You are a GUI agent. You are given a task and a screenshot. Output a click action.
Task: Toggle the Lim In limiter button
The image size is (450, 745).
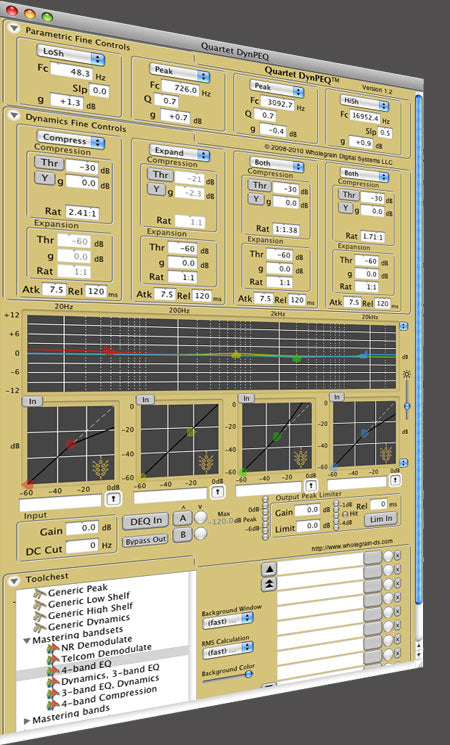[x=381, y=519]
